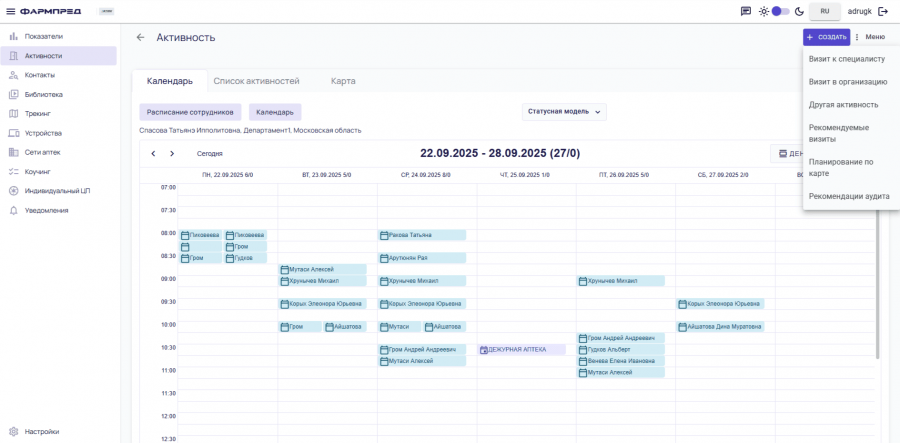Image resolution: width=900 pixels, height=443 pixels.
Task: Click the moon dark mode icon
Action: (799, 11)
